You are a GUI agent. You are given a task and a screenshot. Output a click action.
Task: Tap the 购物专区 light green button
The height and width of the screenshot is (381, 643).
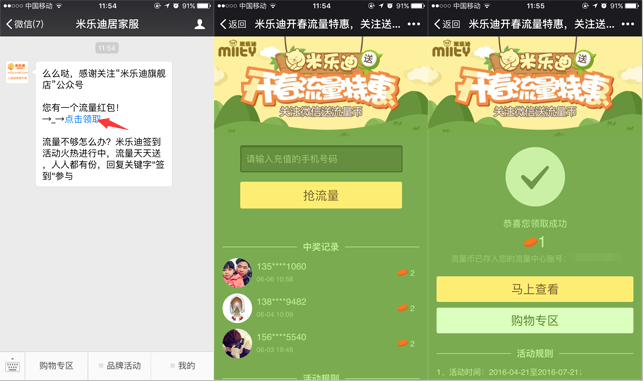pos(535,320)
